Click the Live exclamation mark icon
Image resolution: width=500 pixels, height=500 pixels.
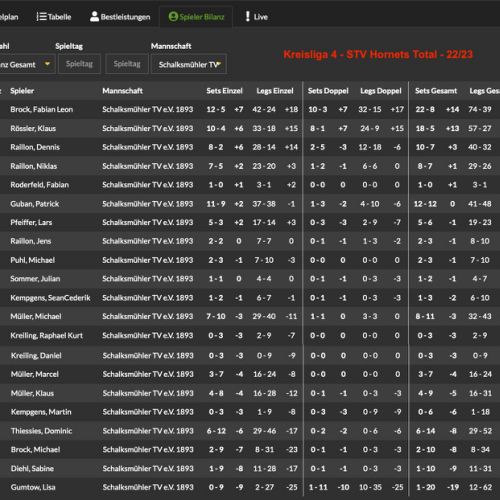point(247,16)
